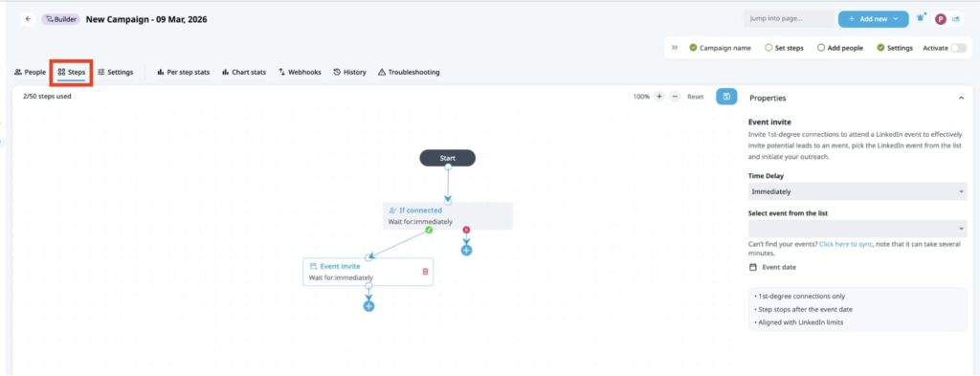
Task: Switch to the Steps tab
Action: (x=72, y=72)
